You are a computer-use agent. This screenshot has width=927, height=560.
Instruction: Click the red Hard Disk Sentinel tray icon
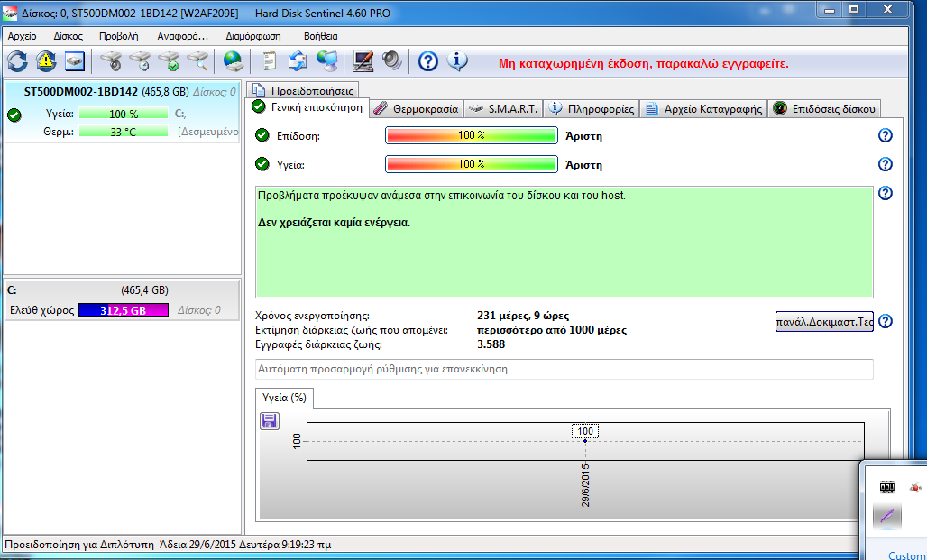click(915, 488)
